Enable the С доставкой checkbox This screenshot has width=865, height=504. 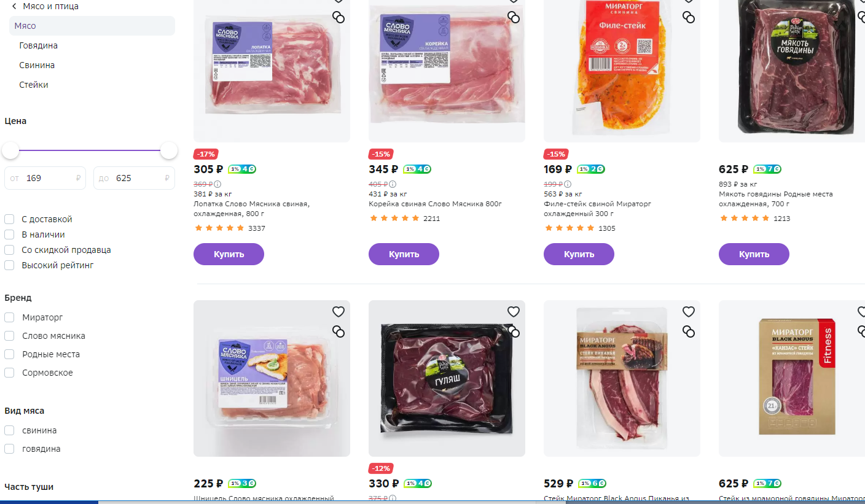tap(9, 219)
